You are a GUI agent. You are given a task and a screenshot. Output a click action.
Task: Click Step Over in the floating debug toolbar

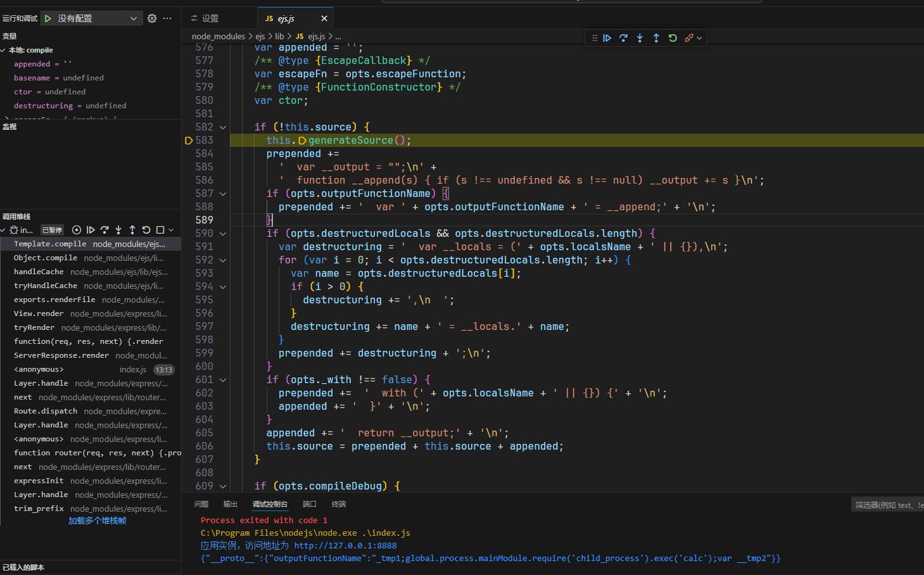(623, 38)
